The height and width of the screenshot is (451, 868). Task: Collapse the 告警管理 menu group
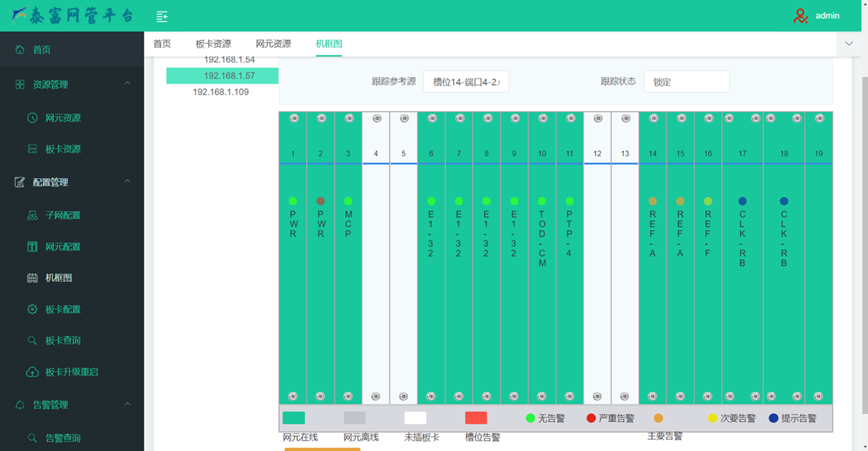128,404
